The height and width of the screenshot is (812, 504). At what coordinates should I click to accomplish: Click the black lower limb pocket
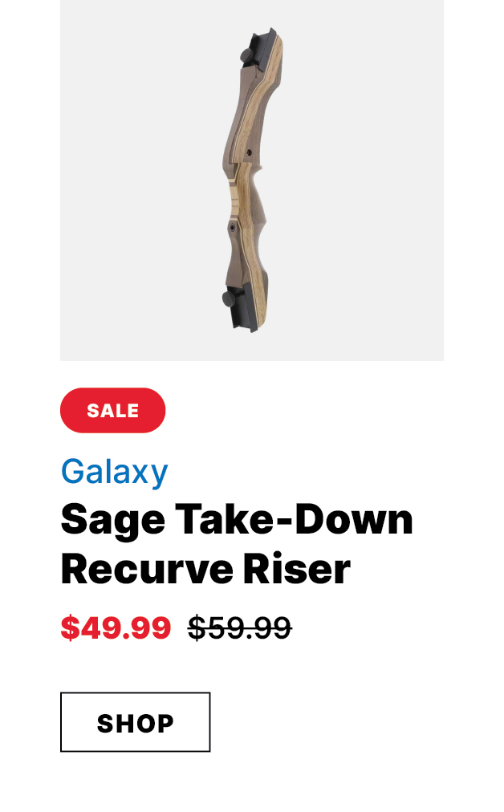coord(243,307)
